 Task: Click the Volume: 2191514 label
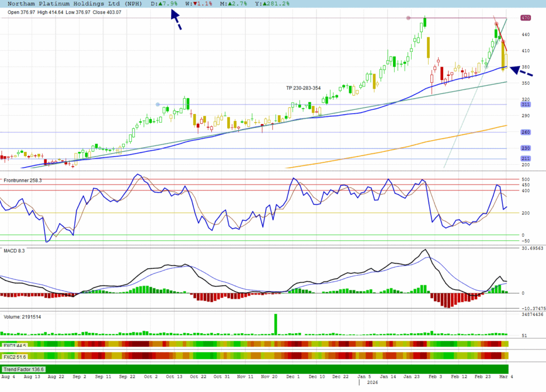pyautogui.click(x=22, y=317)
